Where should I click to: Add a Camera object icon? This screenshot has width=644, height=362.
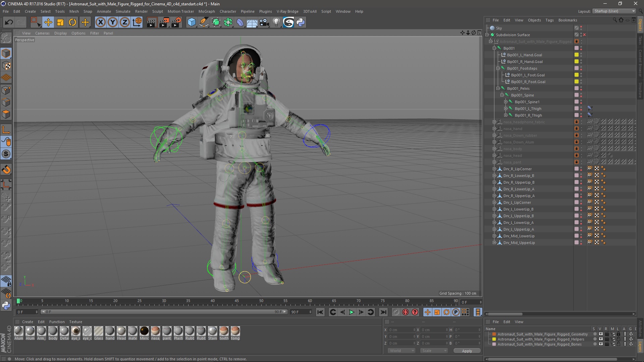click(x=264, y=22)
